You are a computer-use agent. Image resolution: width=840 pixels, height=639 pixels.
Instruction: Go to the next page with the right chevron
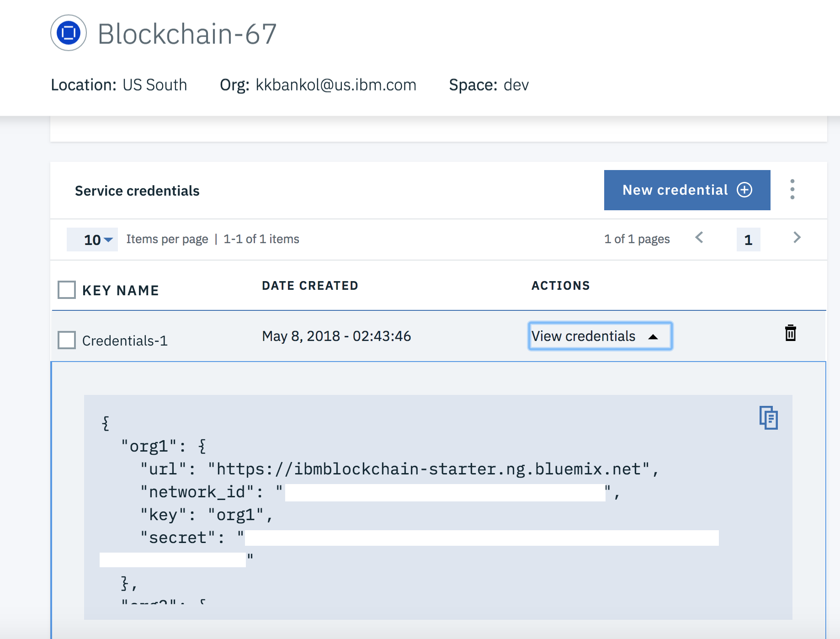point(797,238)
